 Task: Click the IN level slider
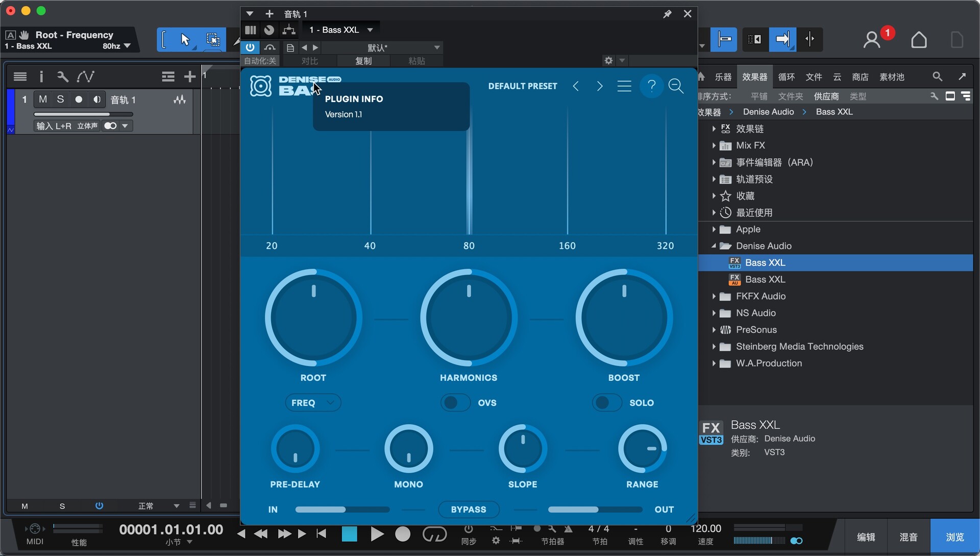click(x=342, y=510)
